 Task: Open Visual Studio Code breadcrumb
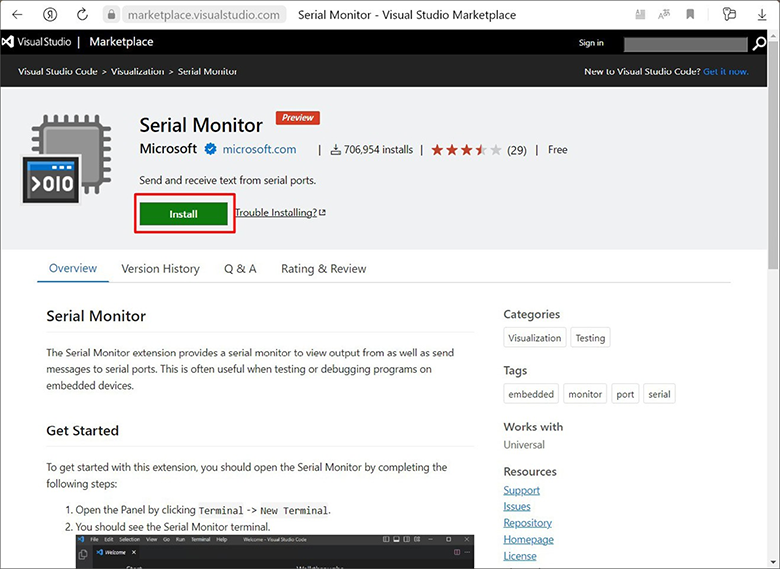(x=58, y=71)
